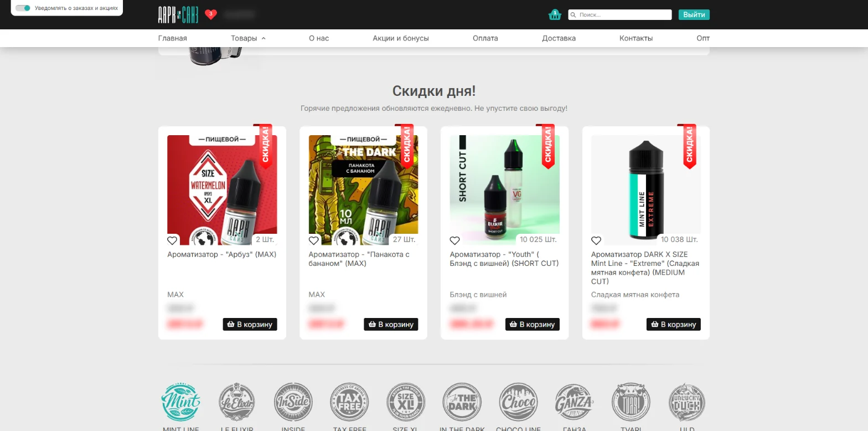This screenshot has width=868, height=431.
Task: Select the Choco Line brand logo
Action: pyautogui.click(x=519, y=403)
